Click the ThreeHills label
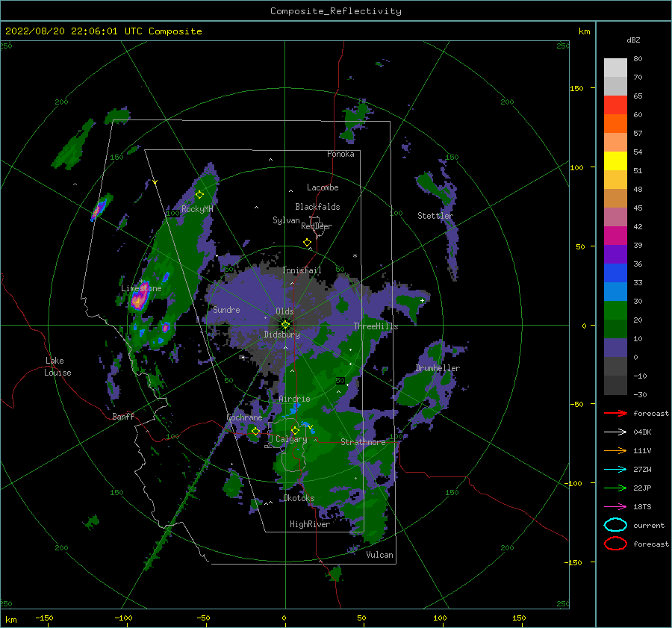Image resolution: width=672 pixels, height=628 pixels. [376, 326]
